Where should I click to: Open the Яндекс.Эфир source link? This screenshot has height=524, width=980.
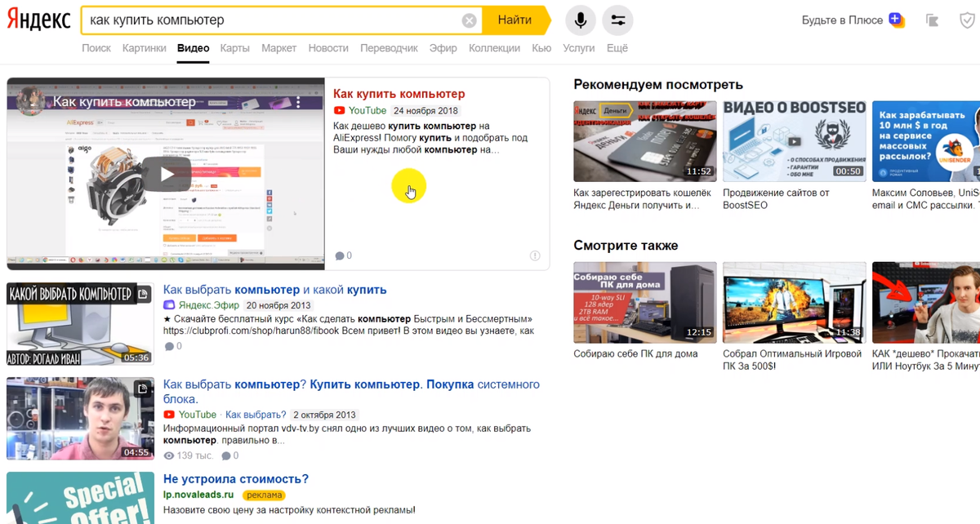[x=203, y=305]
